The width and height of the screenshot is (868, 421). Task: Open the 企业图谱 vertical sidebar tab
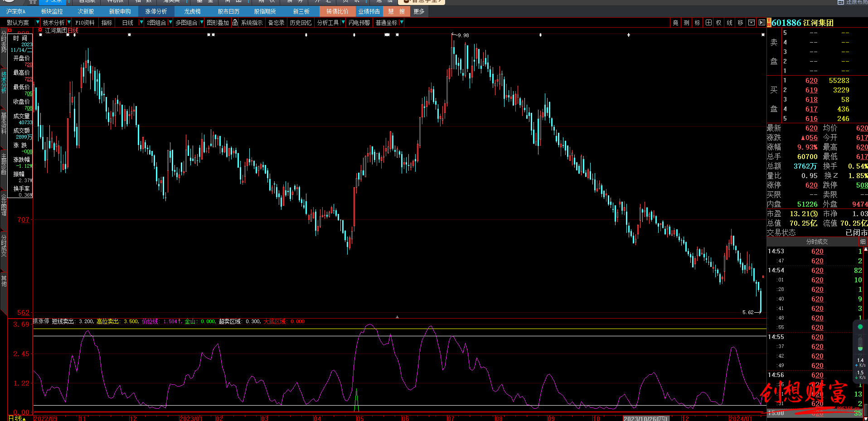tap(4, 205)
